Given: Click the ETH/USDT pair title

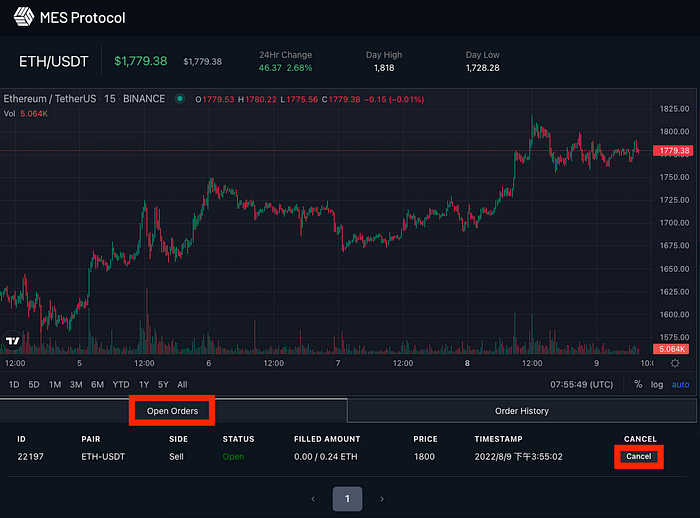Looking at the screenshot, I should click(x=54, y=61).
